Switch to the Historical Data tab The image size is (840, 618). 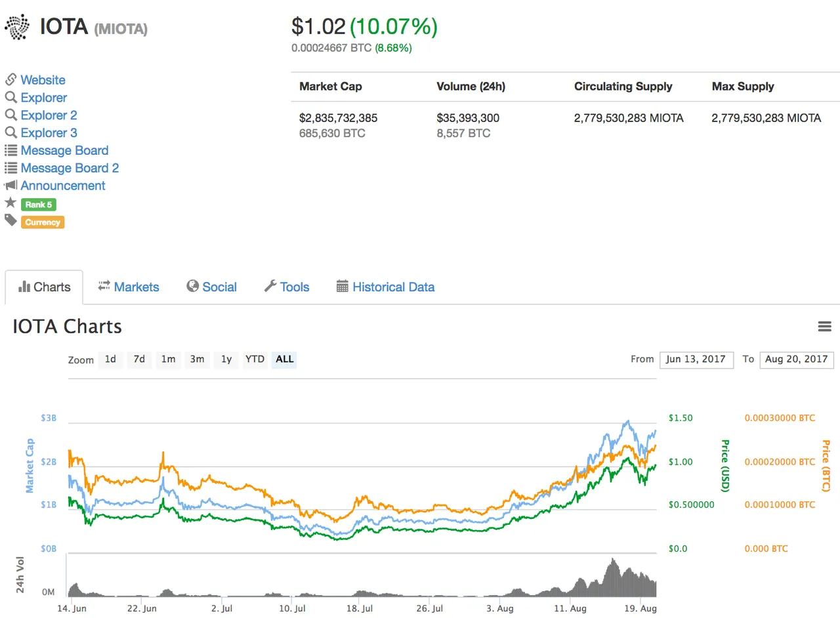coord(385,287)
